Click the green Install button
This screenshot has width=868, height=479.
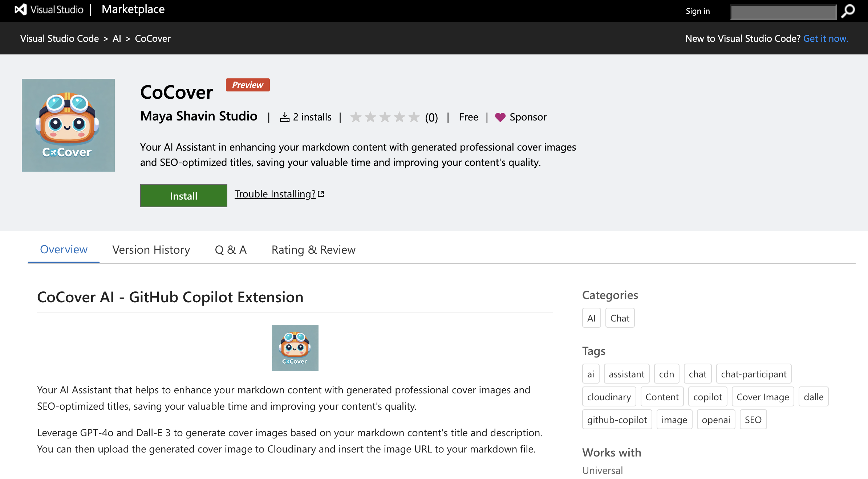tap(184, 196)
